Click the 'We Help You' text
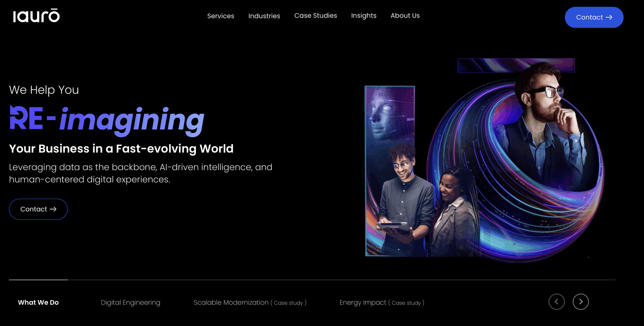Image resolution: width=644 pixels, height=326 pixels. click(x=44, y=90)
